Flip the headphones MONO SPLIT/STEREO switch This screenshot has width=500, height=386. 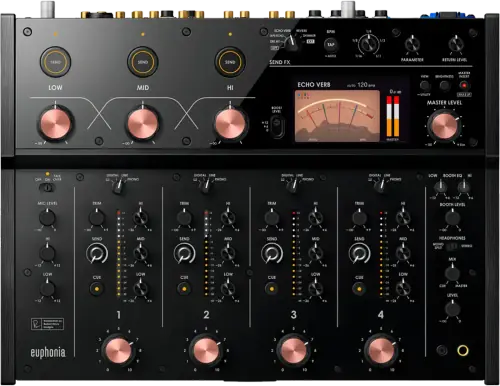tap(453, 247)
